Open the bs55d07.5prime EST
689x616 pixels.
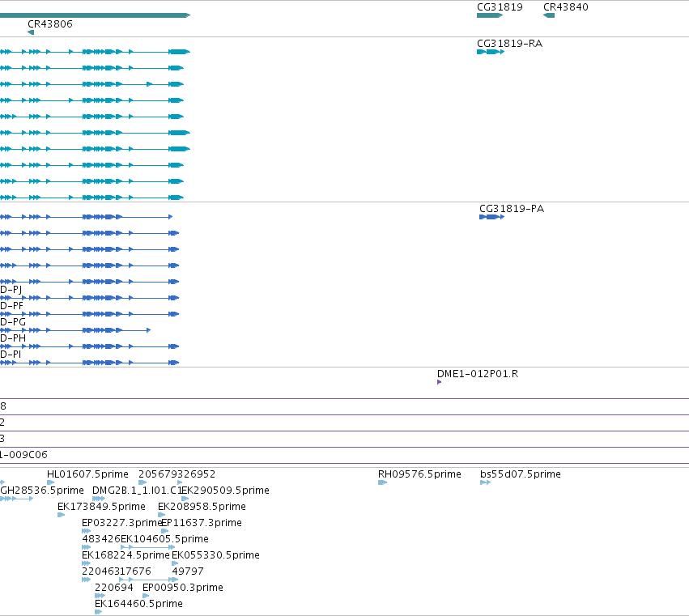click(485, 482)
